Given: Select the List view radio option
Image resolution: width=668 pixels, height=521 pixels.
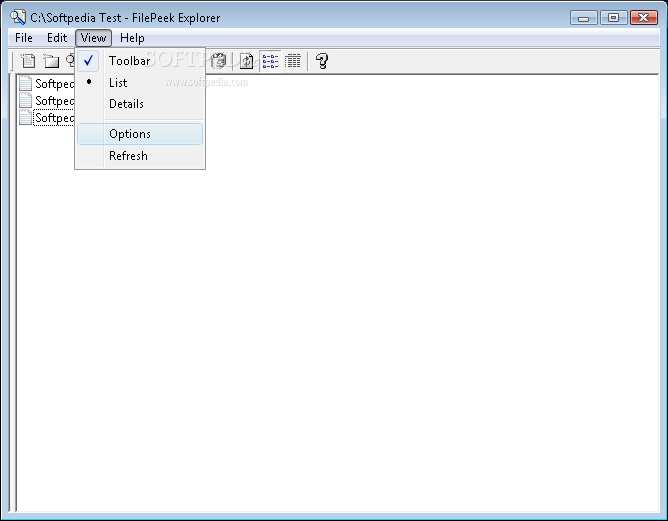Looking at the screenshot, I should [140, 83].
